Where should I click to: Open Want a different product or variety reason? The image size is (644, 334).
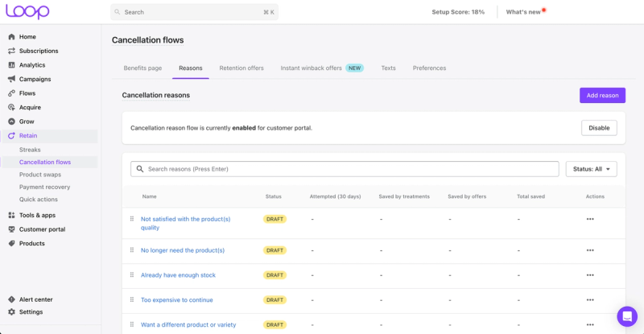pos(188,324)
